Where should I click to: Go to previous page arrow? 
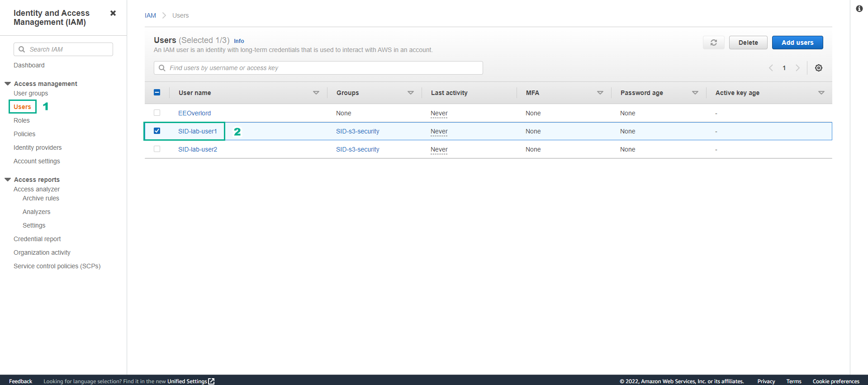click(771, 68)
